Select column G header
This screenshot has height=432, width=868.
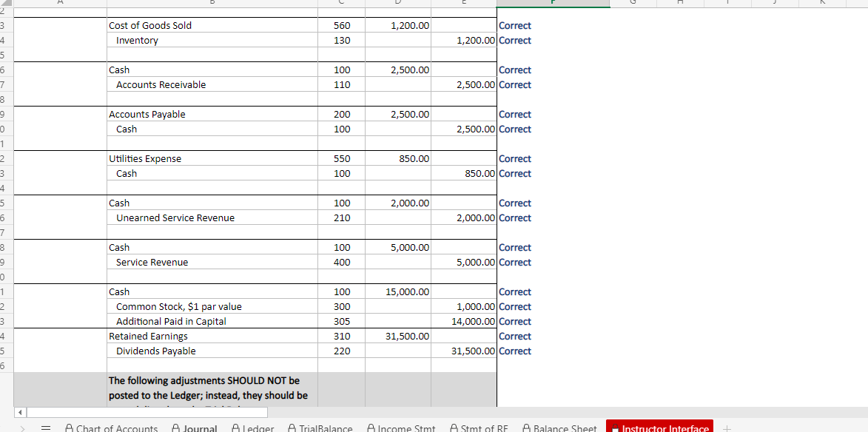point(633,2)
